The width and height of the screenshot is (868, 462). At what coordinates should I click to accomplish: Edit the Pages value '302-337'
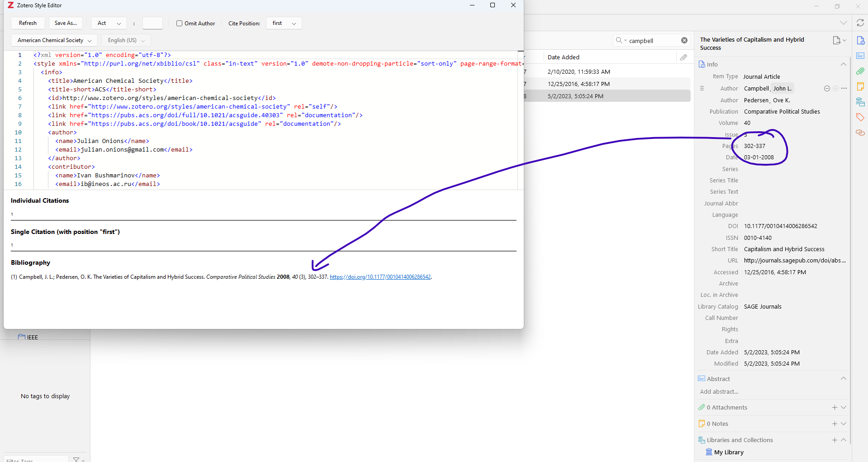[x=754, y=146]
